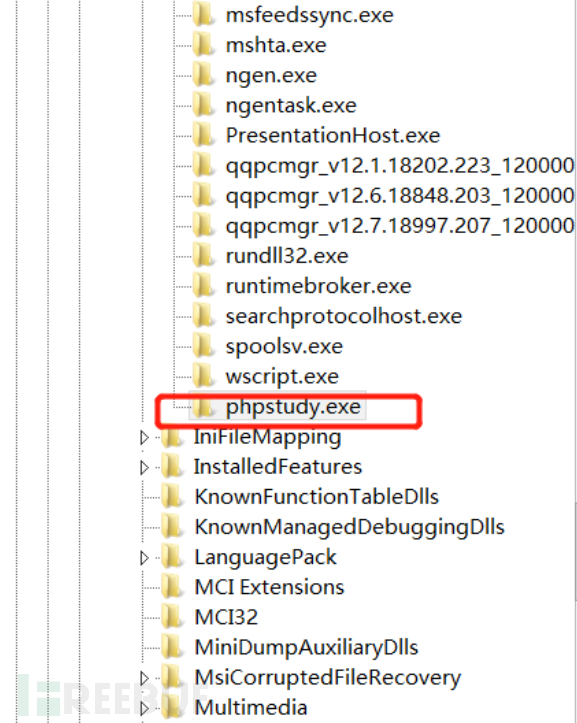The image size is (577, 723).
Task: Click the folder icon beside rundll32.exe
Action: click(203, 255)
